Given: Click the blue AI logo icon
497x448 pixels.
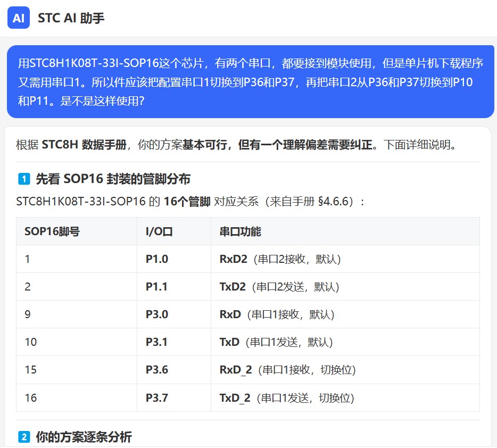Looking at the screenshot, I should point(19,18).
